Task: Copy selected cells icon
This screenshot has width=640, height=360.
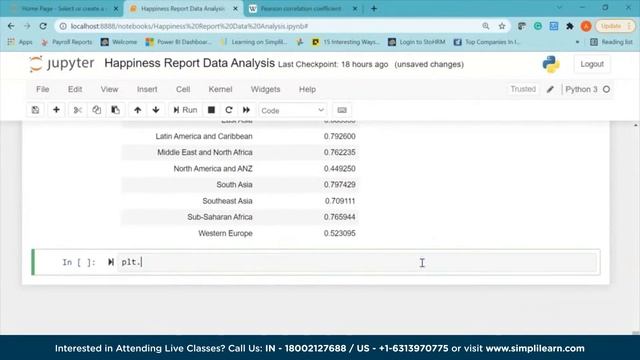Action: pyautogui.click(x=96, y=110)
